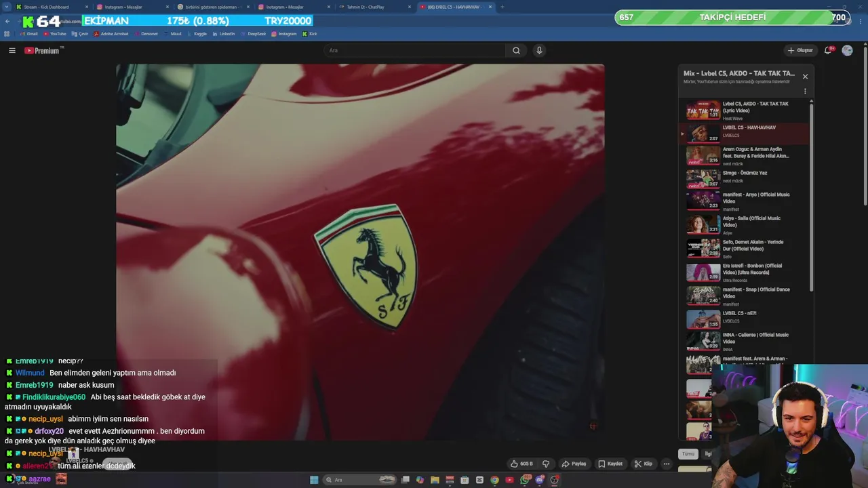
Task: Click the Kaydet save button
Action: pos(610,464)
